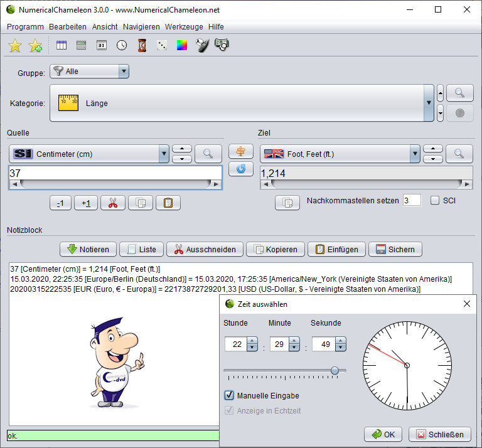This screenshot has width=482, height=448.
Task: Click the currency money icon in toolbar
Action: coord(222,45)
